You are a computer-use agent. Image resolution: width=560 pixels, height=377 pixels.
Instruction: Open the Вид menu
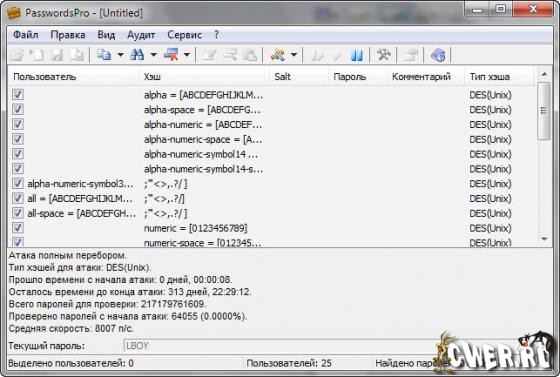pos(106,35)
